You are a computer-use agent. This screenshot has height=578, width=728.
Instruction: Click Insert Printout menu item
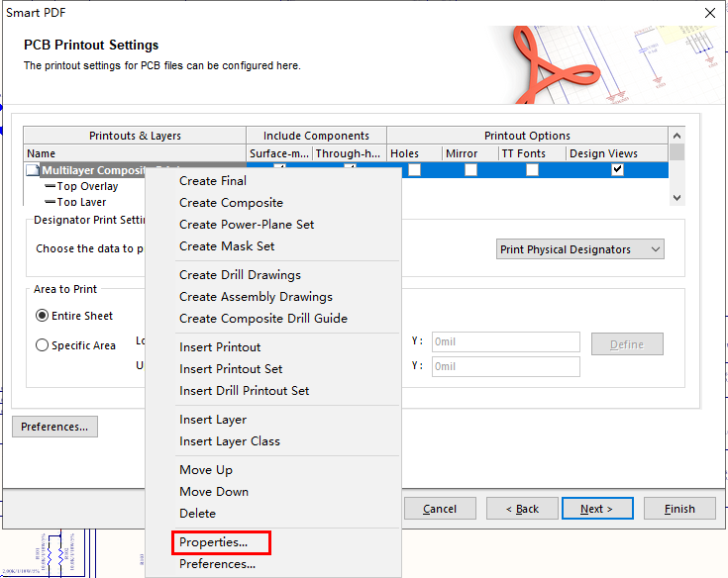tap(220, 347)
